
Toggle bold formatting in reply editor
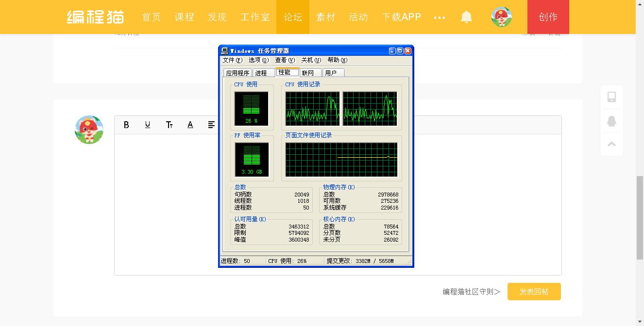tap(126, 125)
